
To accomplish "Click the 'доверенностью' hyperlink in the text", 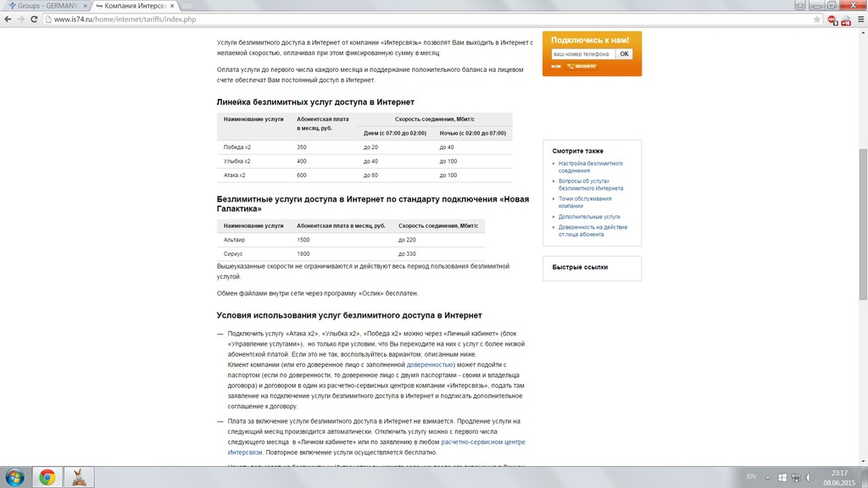I will pyautogui.click(x=430, y=364).
